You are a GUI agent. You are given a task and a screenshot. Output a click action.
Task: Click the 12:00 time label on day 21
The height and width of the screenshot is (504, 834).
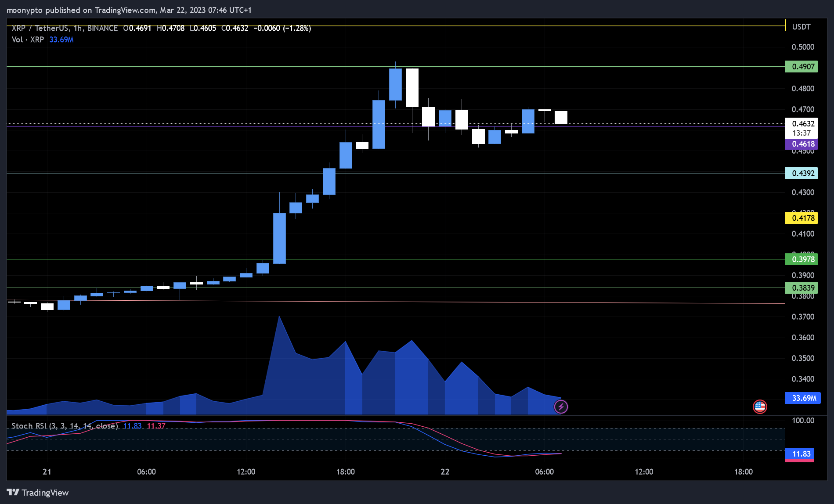(246, 472)
